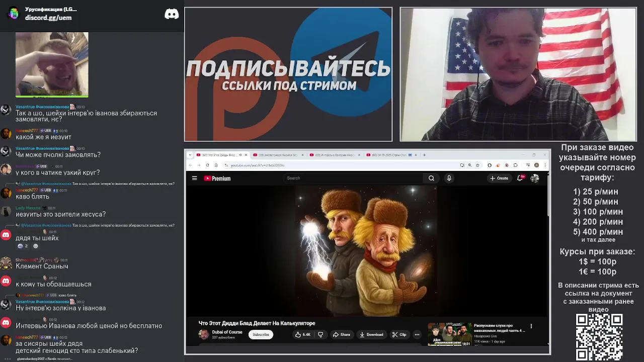The image size is (644, 362).
Task: Like the video with thumbs-up 6.4K
Action: coord(303,334)
